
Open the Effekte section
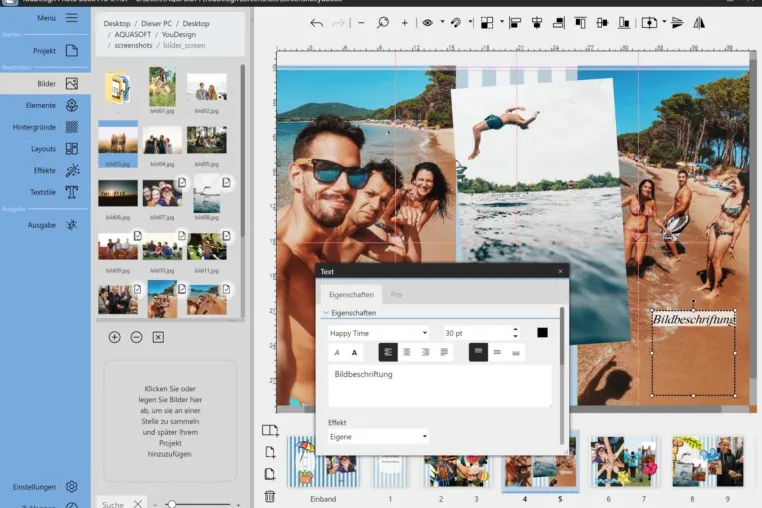point(45,171)
